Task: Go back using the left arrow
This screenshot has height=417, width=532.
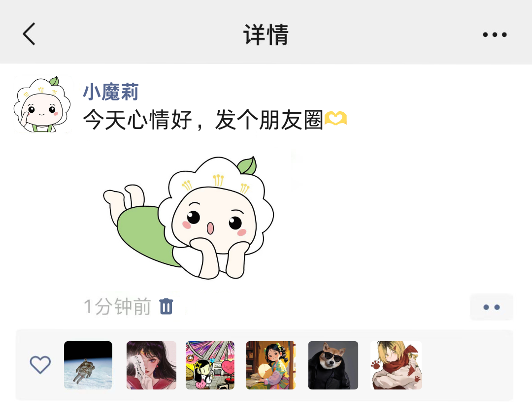Action: (29, 34)
